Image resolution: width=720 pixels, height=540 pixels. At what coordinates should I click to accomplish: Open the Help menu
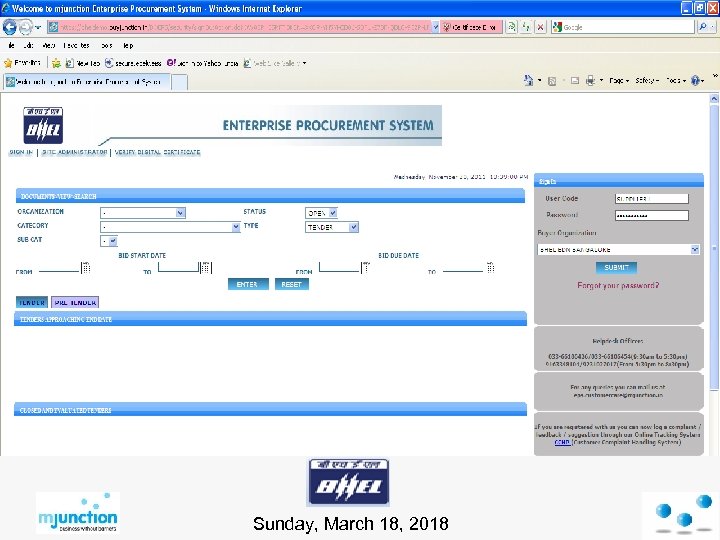[128, 45]
